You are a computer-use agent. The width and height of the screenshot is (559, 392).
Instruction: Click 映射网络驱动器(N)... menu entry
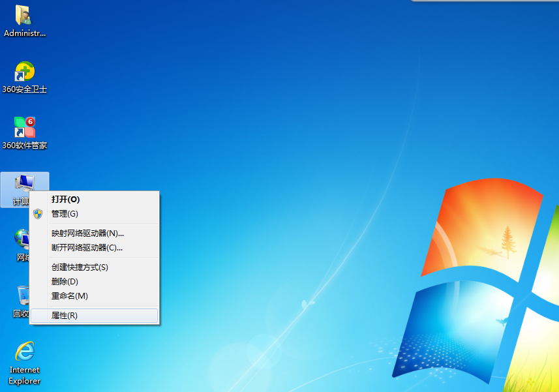[x=95, y=234]
